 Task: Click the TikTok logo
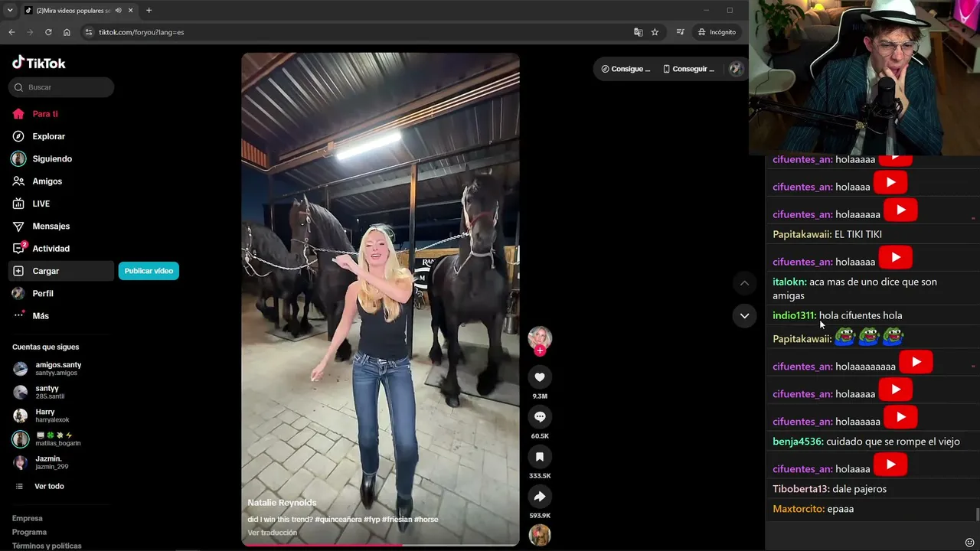point(39,63)
